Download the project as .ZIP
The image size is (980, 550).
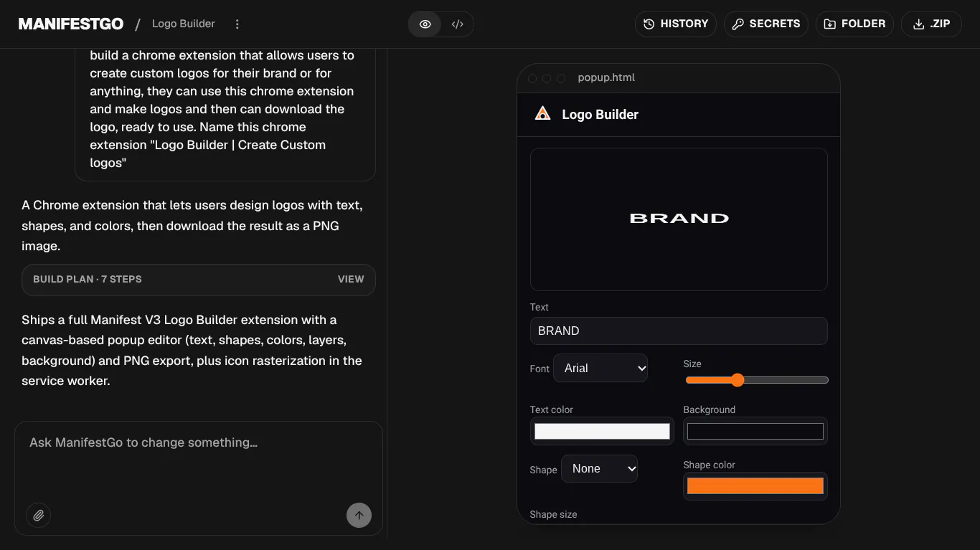tap(931, 24)
